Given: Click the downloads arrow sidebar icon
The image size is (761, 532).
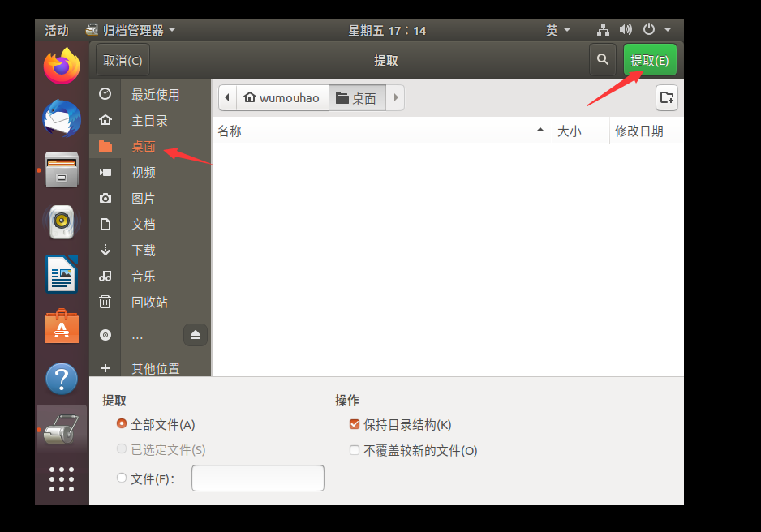Looking at the screenshot, I should click(x=105, y=250).
